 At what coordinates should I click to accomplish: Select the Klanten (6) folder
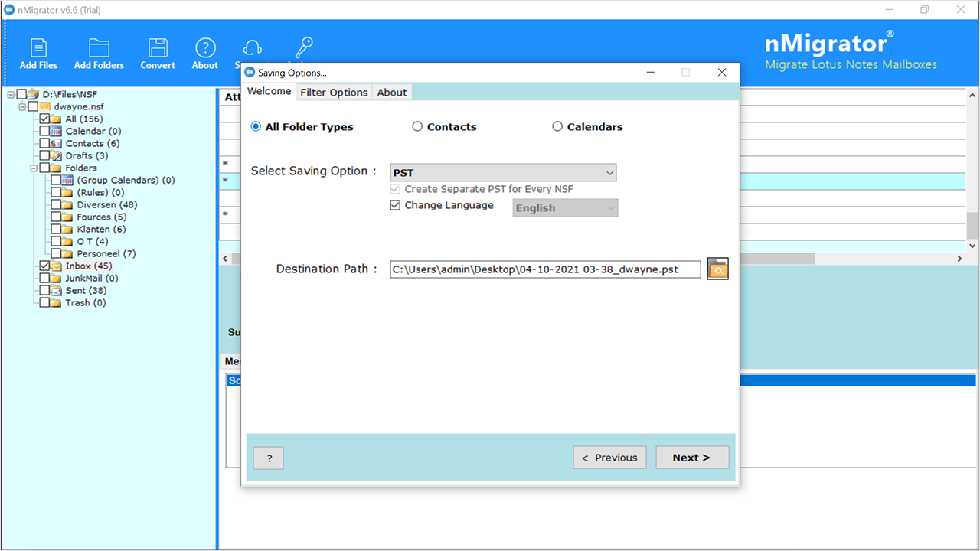pyautogui.click(x=101, y=229)
